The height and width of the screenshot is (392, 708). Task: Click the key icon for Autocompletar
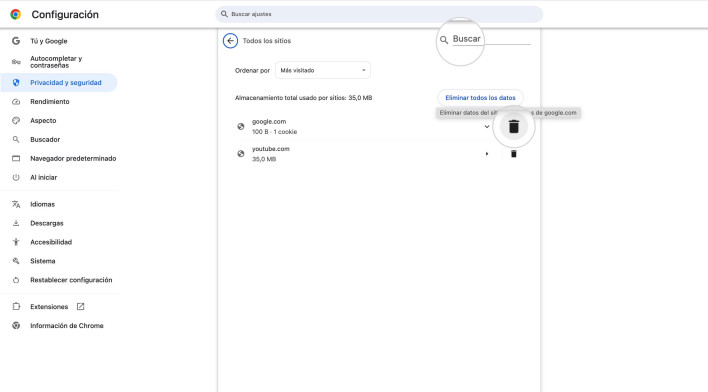pyautogui.click(x=16, y=62)
